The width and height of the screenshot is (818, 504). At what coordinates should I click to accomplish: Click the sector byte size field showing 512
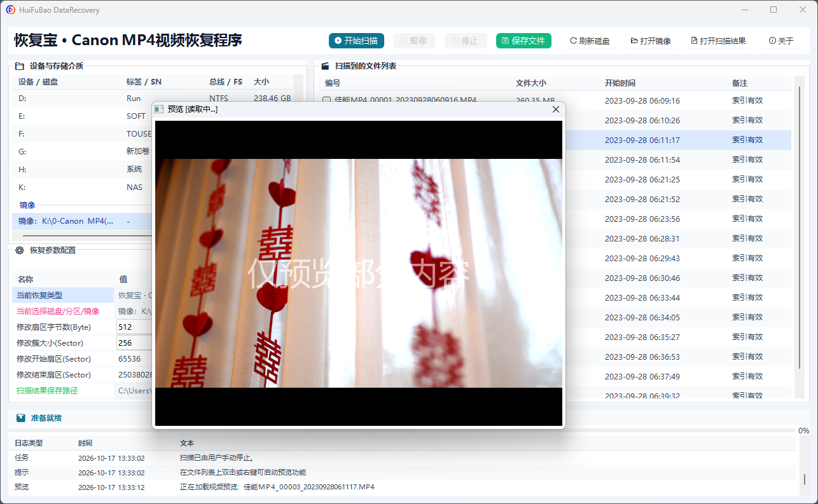pyautogui.click(x=135, y=327)
